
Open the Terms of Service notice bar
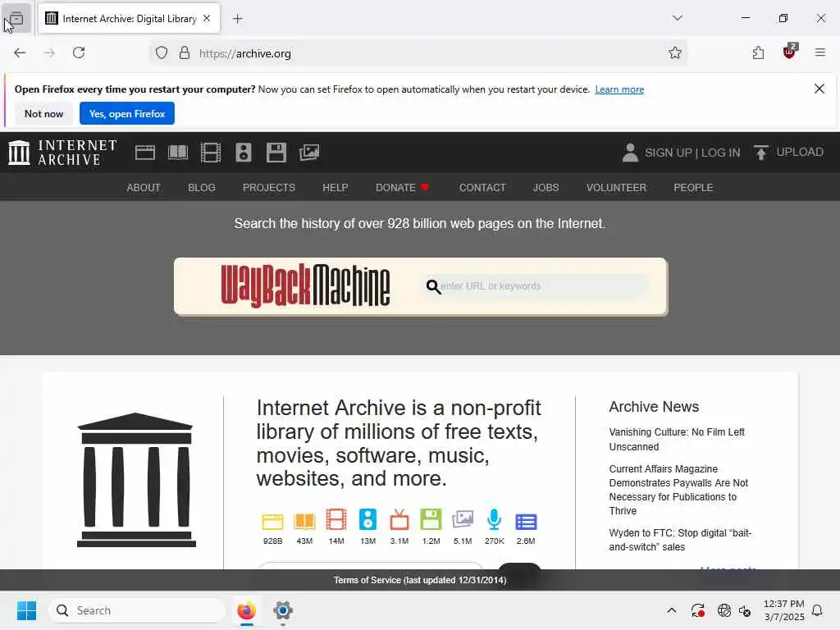[x=420, y=580]
